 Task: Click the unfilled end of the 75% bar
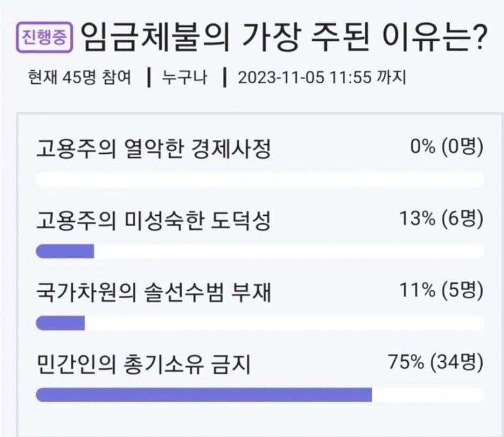click(x=428, y=395)
